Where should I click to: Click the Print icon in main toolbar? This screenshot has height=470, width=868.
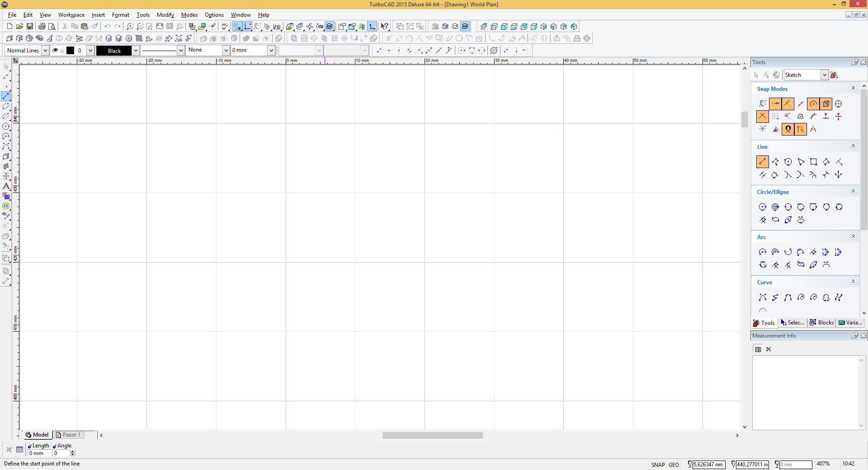pyautogui.click(x=42, y=27)
